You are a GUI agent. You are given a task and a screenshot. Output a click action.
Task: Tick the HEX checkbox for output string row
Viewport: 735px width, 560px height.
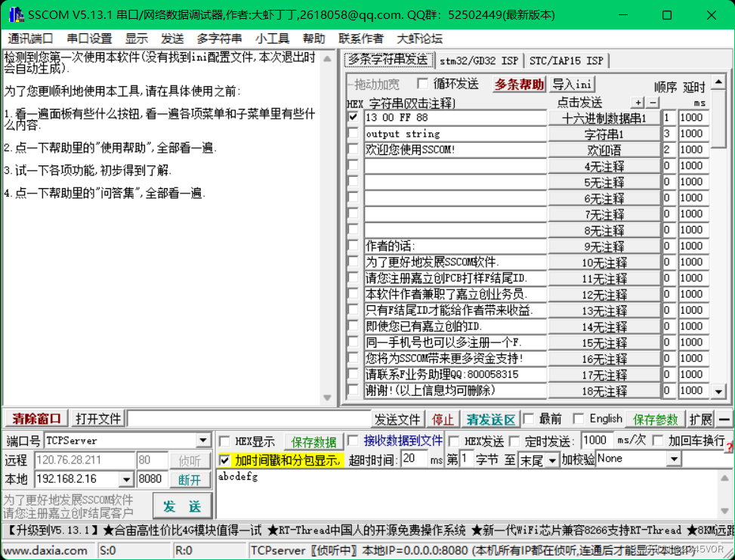[x=354, y=134]
